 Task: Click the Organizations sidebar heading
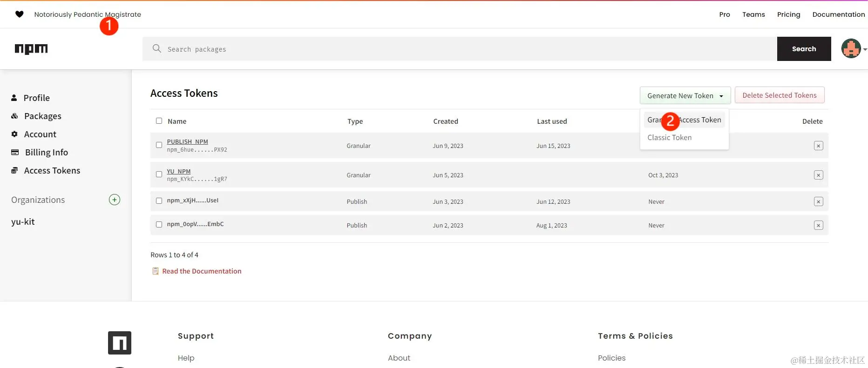[x=38, y=200]
